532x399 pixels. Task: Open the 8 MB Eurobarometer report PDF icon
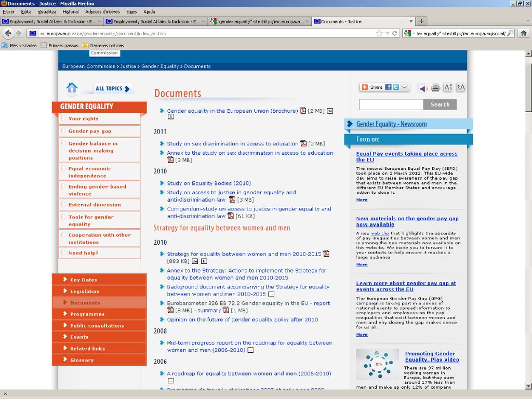coord(170,310)
